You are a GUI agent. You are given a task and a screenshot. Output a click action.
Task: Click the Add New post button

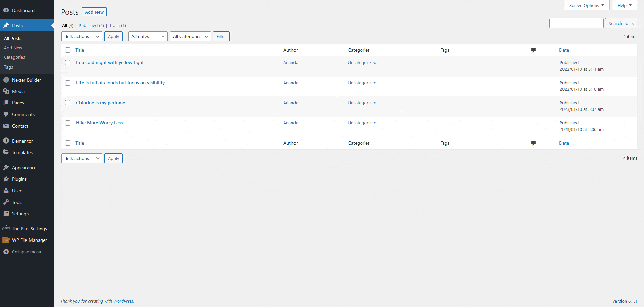pos(94,12)
